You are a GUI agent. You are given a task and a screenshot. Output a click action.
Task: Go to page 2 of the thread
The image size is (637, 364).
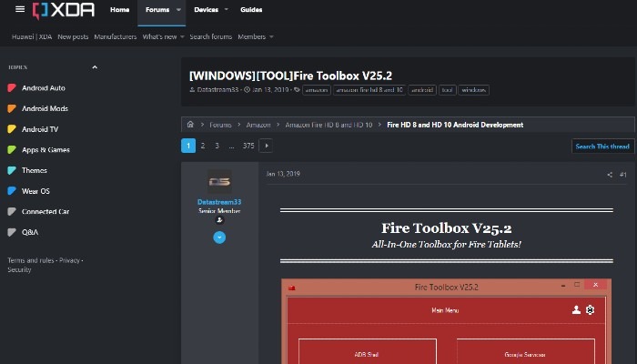(x=203, y=146)
